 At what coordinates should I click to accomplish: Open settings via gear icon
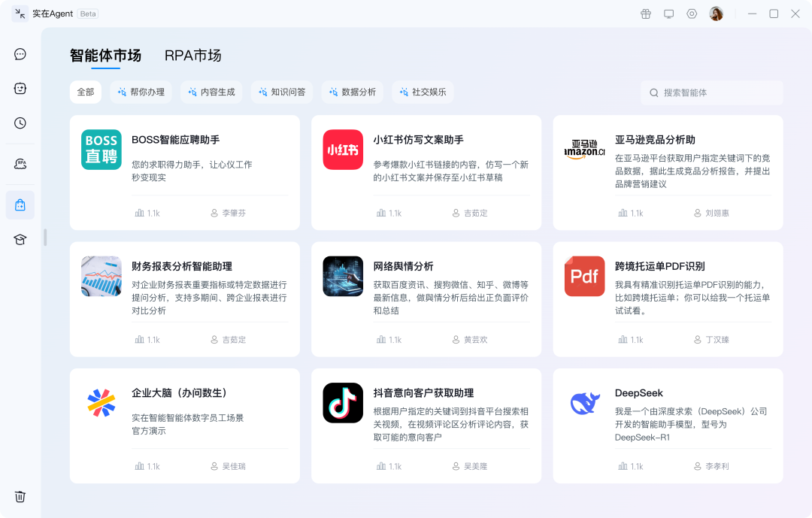coord(692,14)
